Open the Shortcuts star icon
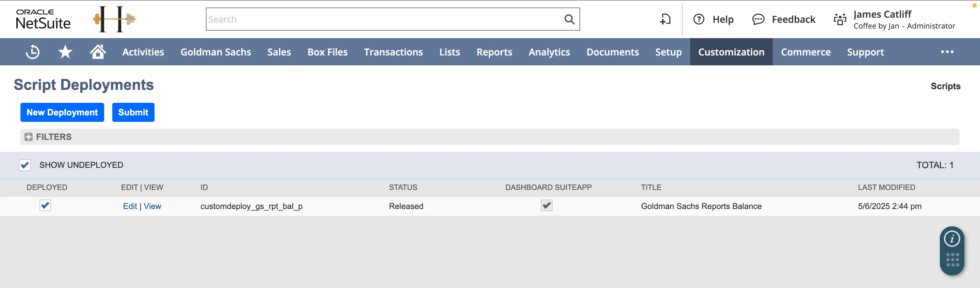 [65, 52]
